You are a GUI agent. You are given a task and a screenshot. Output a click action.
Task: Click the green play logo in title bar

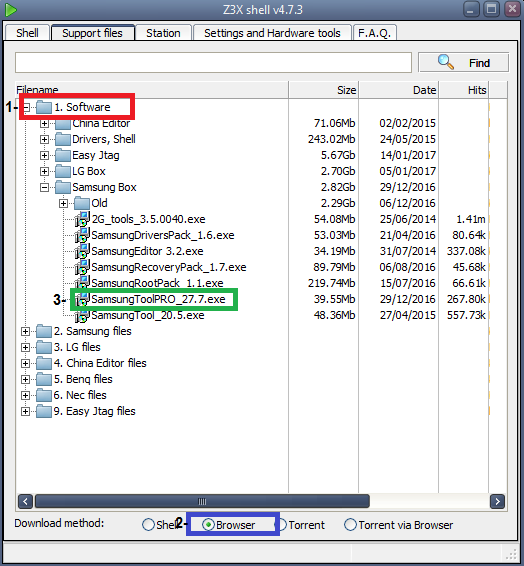tap(10, 10)
